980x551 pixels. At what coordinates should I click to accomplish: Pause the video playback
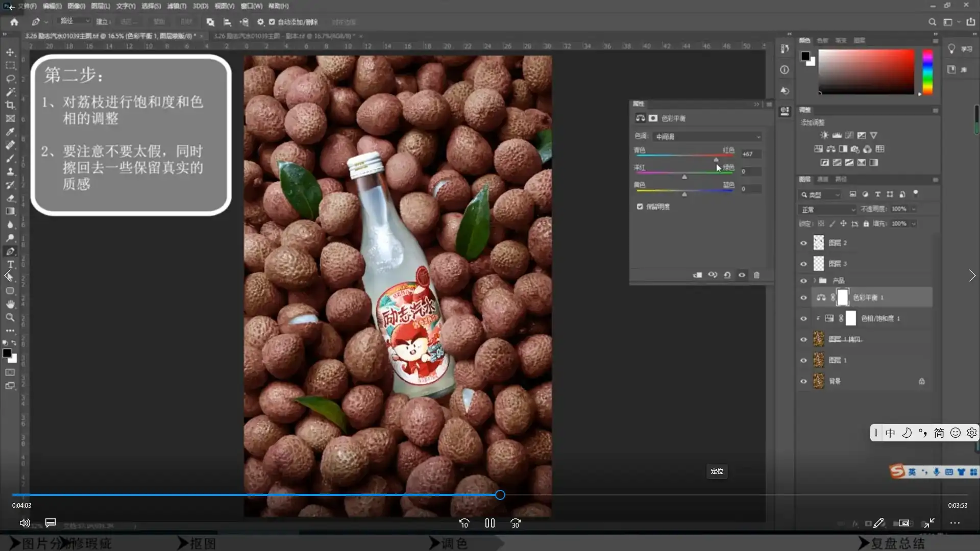coord(490,523)
